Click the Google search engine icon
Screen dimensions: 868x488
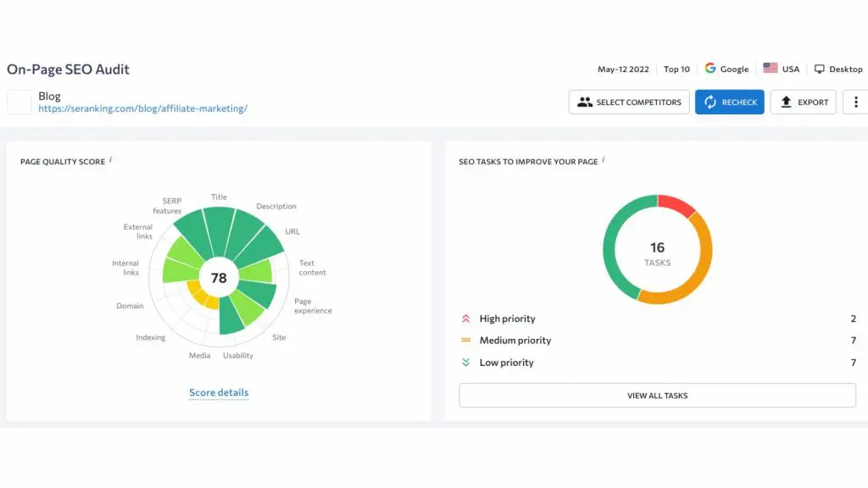tap(710, 69)
